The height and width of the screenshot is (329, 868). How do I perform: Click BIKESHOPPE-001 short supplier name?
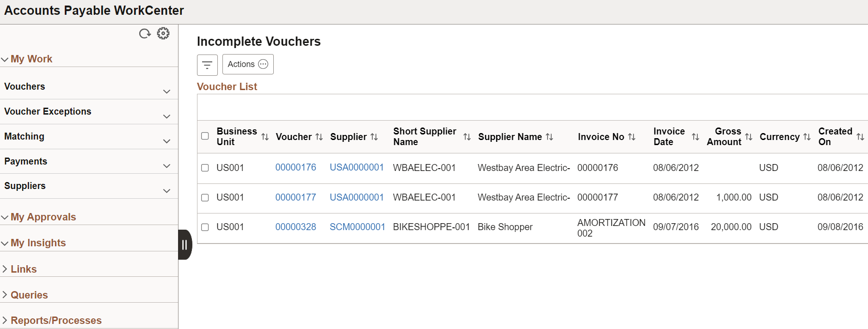431,227
